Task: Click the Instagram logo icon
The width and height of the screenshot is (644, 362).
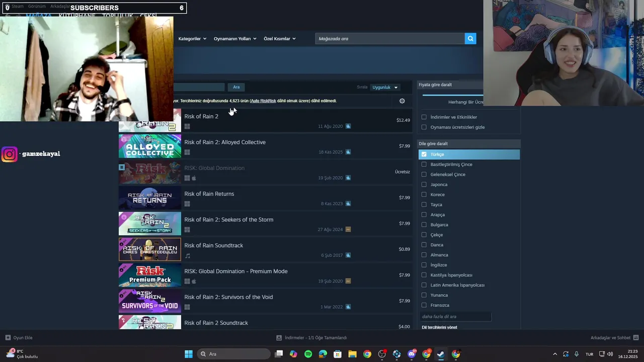Action: click(10, 154)
